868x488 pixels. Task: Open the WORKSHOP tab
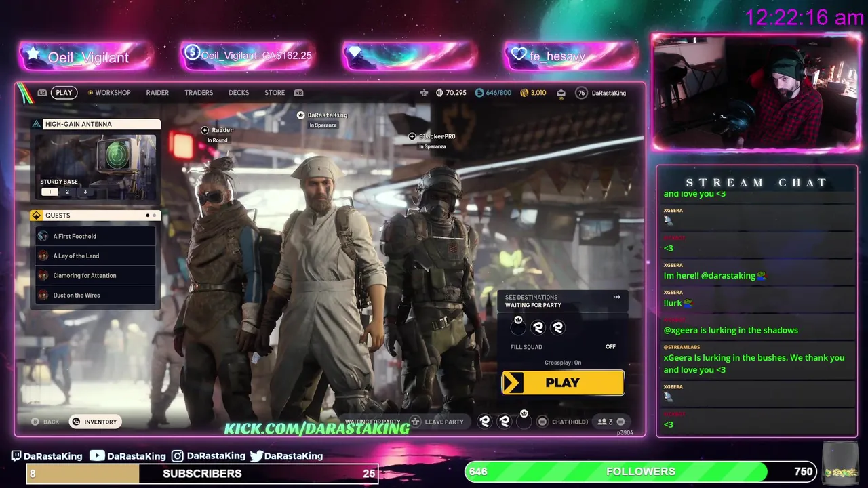[113, 93]
